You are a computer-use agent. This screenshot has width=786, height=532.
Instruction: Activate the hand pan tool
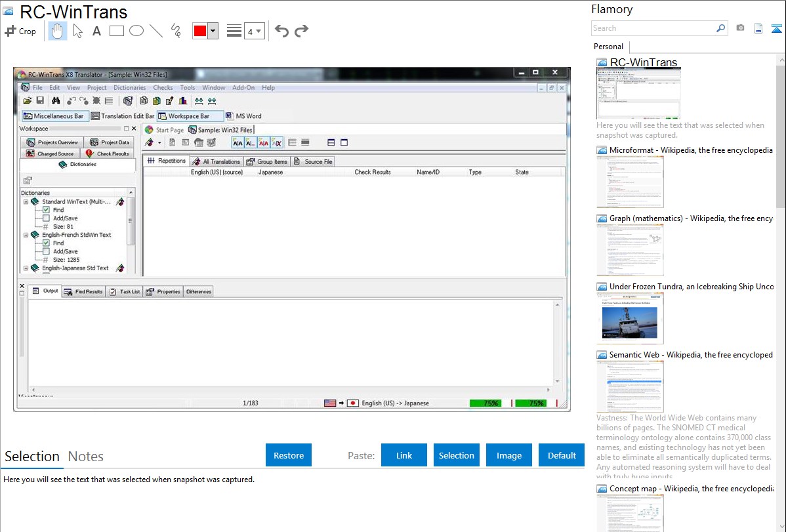(57, 31)
